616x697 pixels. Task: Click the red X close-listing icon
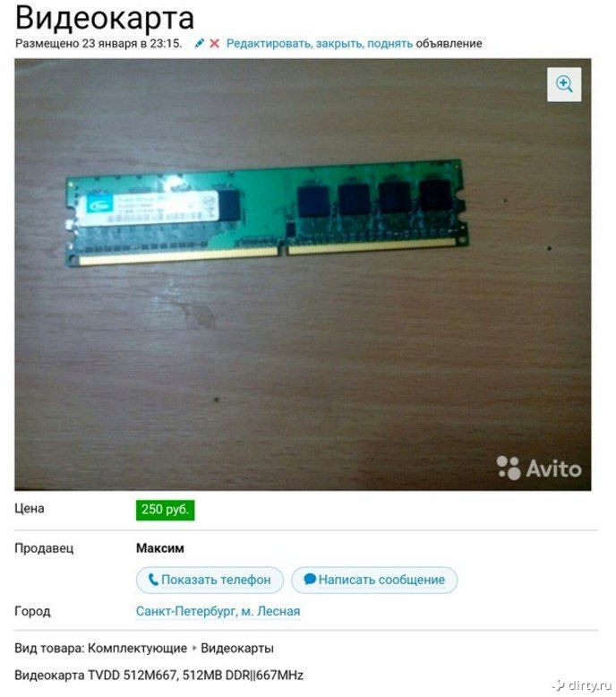[215, 44]
